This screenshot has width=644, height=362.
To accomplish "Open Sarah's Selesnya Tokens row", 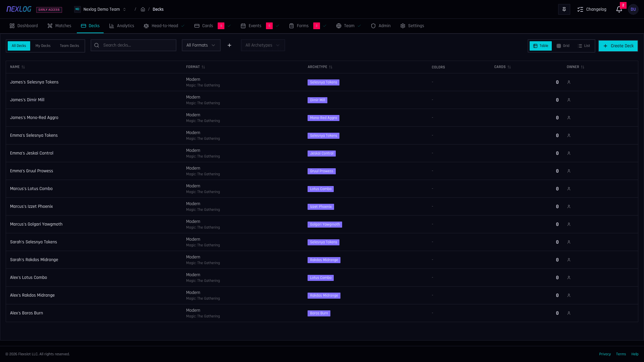I will (322, 242).
